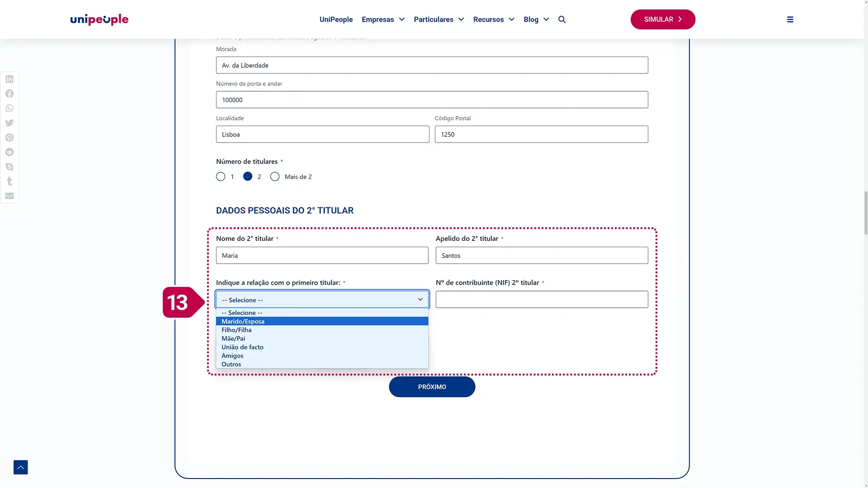Click the WhatsApp share icon
868x488 pixels.
9,108
